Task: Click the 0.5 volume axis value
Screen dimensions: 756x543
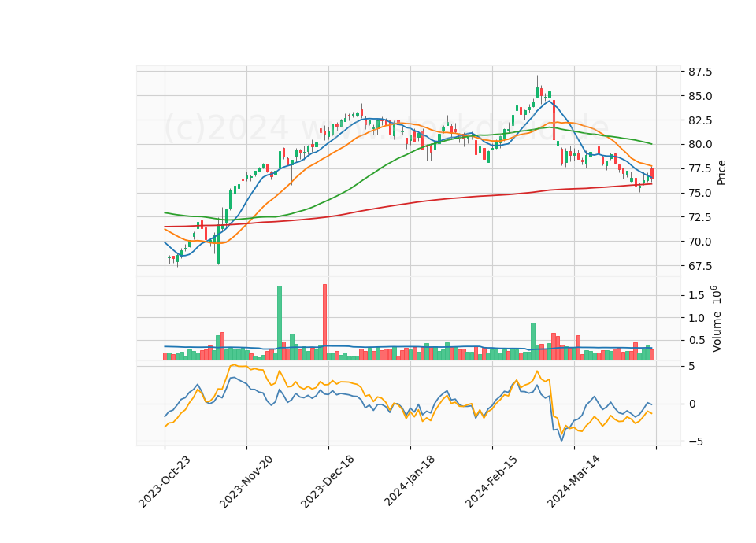Action: point(696,341)
